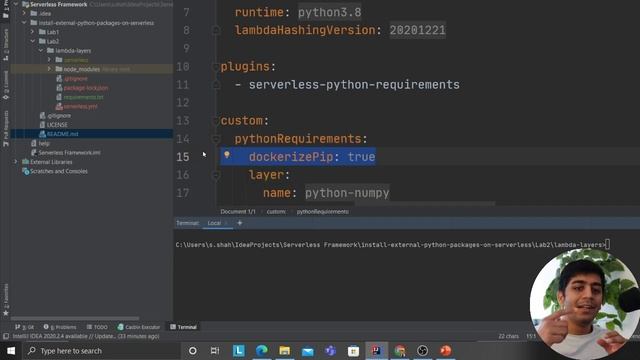The height and width of the screenshot is (360, 640).
Task: Add a new terminal session tab
Action: pos(240,223)
